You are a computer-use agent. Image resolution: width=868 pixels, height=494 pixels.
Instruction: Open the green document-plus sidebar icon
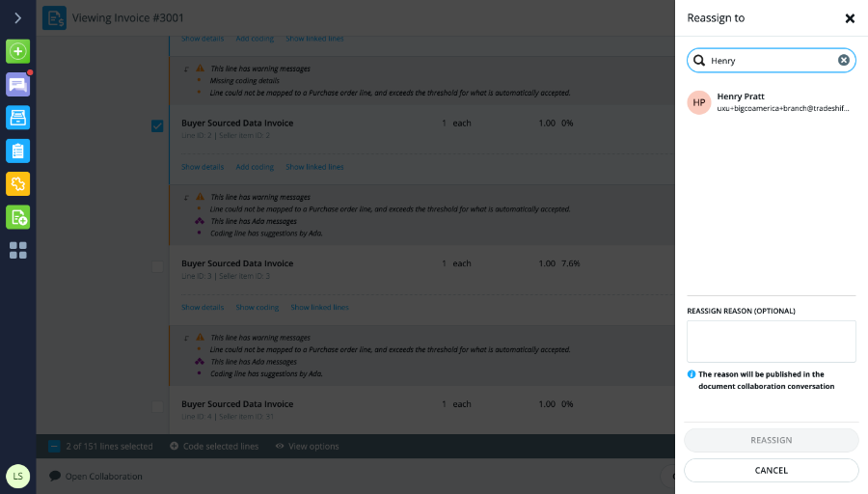tap(17, 217)
